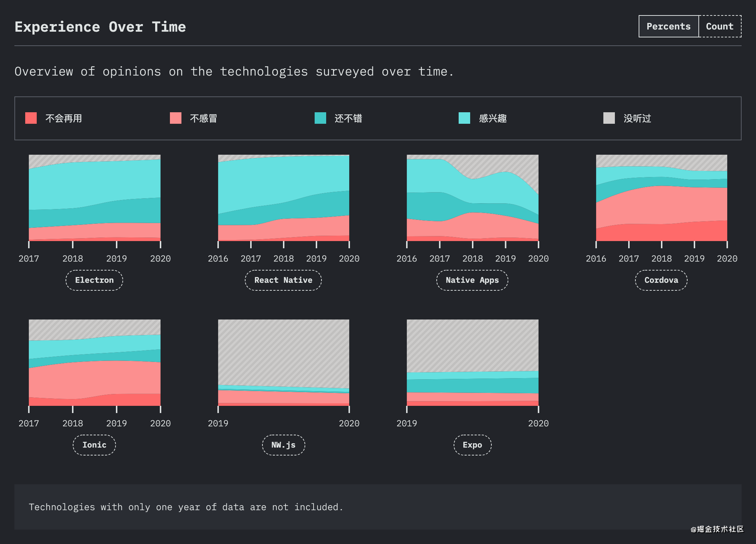Click the 2018 tick on Native Apps chart
The height and width of the screenshot is (544, 756).
473,258
